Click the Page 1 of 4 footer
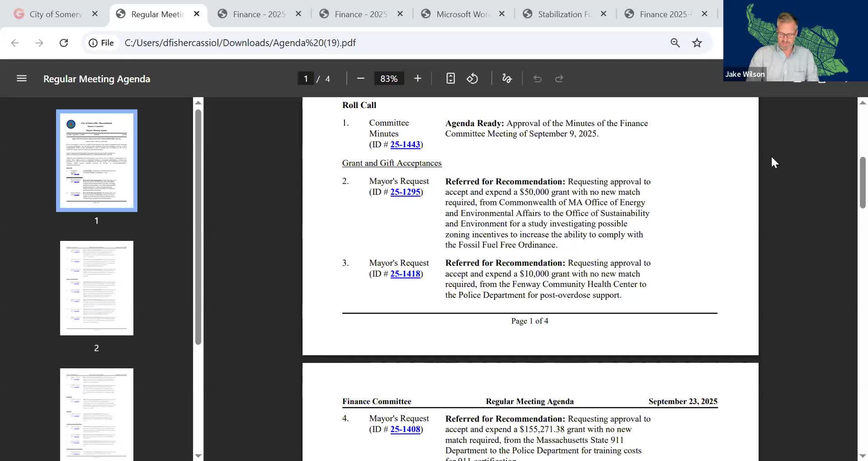 (x=530, y=321)
